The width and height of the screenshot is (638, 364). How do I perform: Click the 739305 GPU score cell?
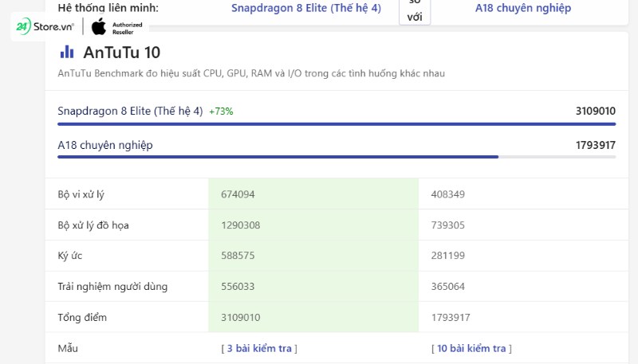point(523,225)
